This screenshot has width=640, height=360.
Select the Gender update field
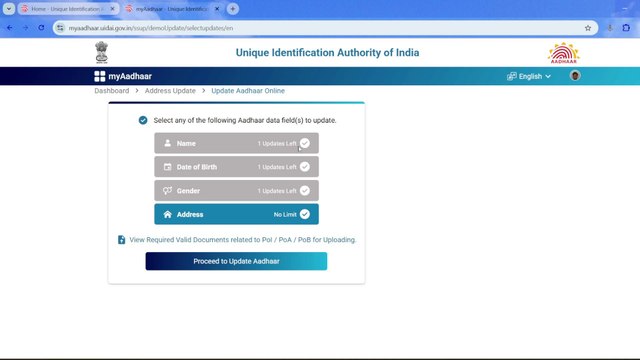click(236, 191)
